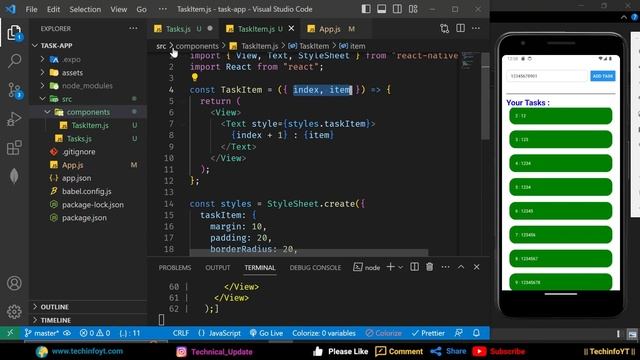
Task: Open Run and Debug view icon
Action: [14, 119]
